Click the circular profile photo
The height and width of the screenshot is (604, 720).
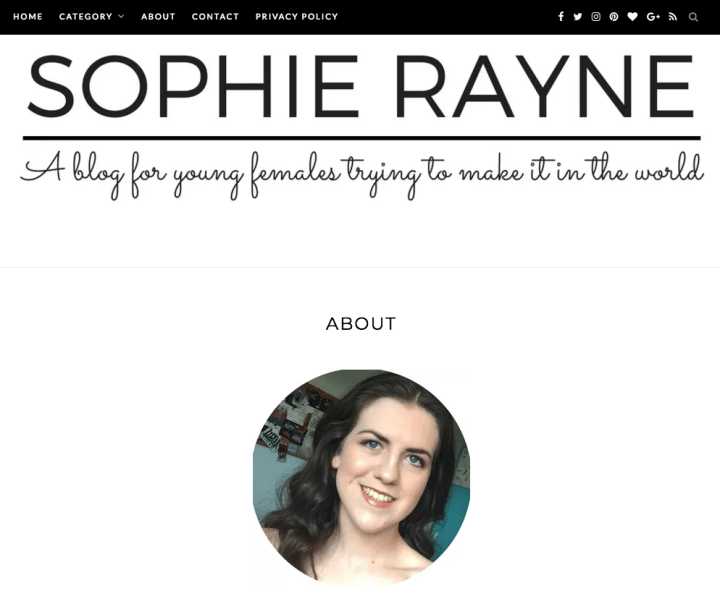(x=361, y=478)
